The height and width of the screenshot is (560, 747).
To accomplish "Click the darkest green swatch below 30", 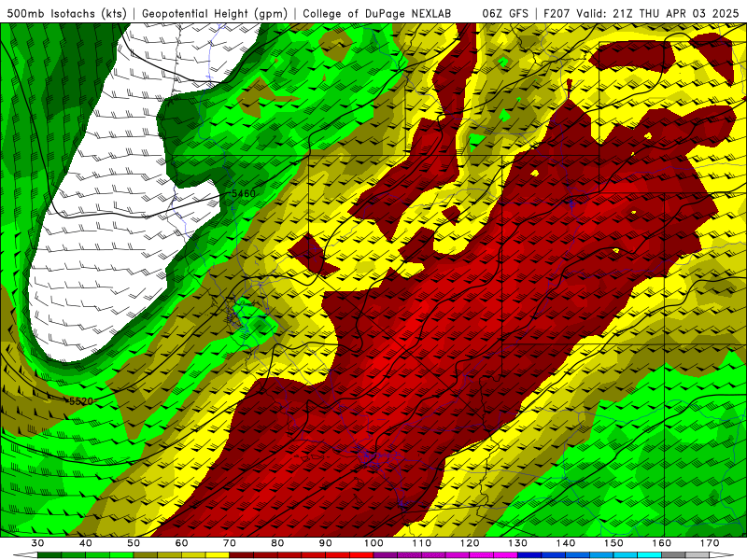I will pyautogui.click(x=49, y=555).
